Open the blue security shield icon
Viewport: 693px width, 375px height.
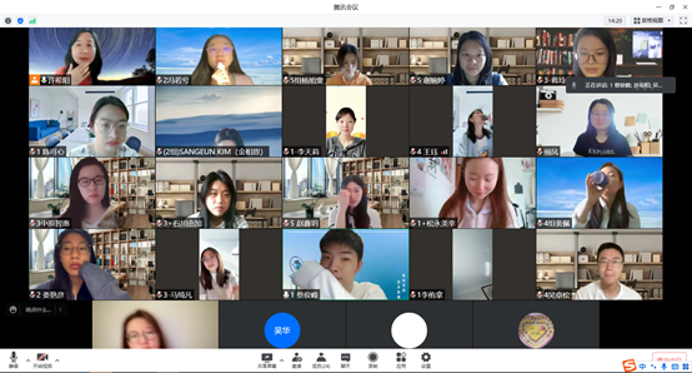click(x=20, y=21)
